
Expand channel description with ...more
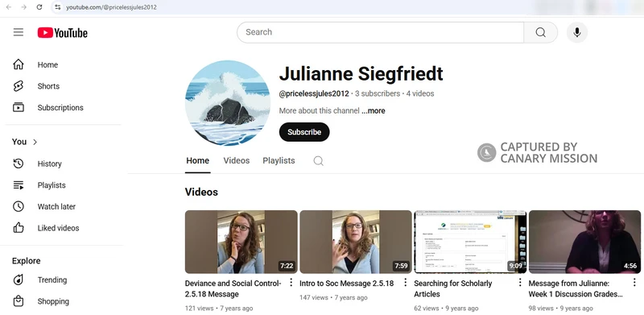(374, 110)
